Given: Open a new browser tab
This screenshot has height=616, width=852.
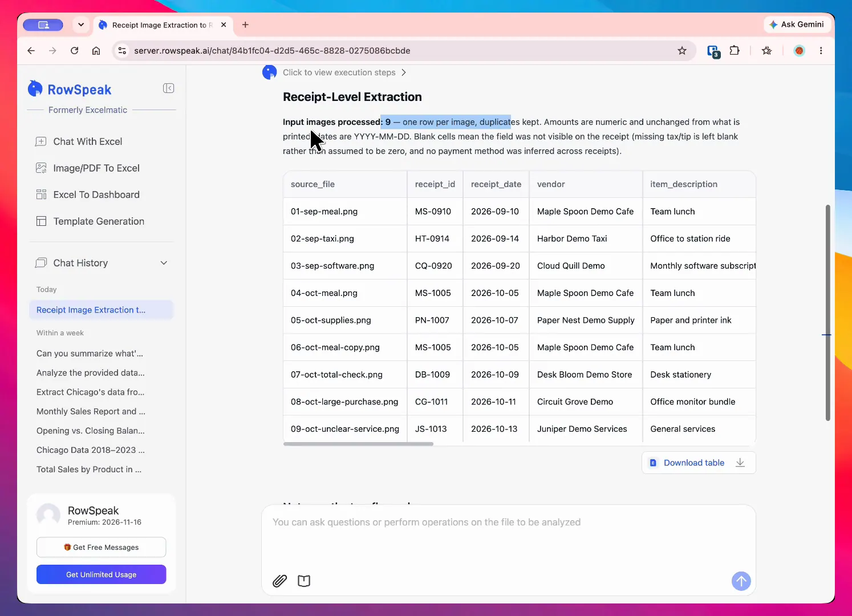Looking at the screenshot, I should click(x=245, y=25).
